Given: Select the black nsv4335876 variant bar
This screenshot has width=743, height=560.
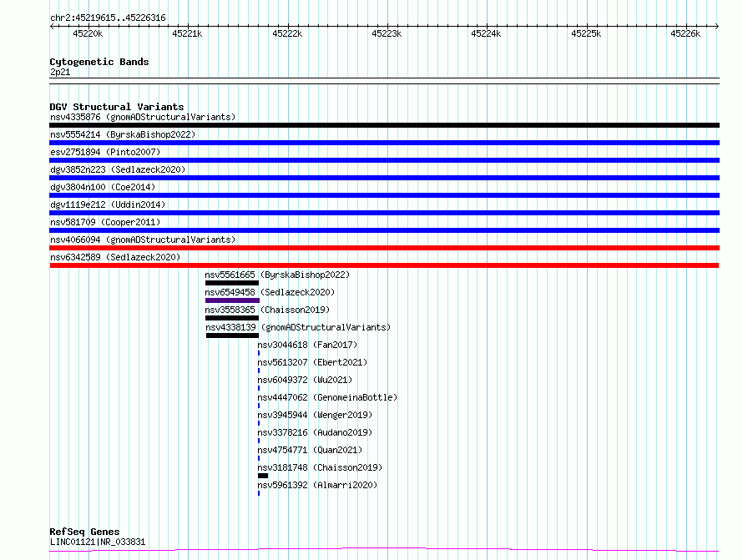Looking at the screenshot, I should (384, 125).
